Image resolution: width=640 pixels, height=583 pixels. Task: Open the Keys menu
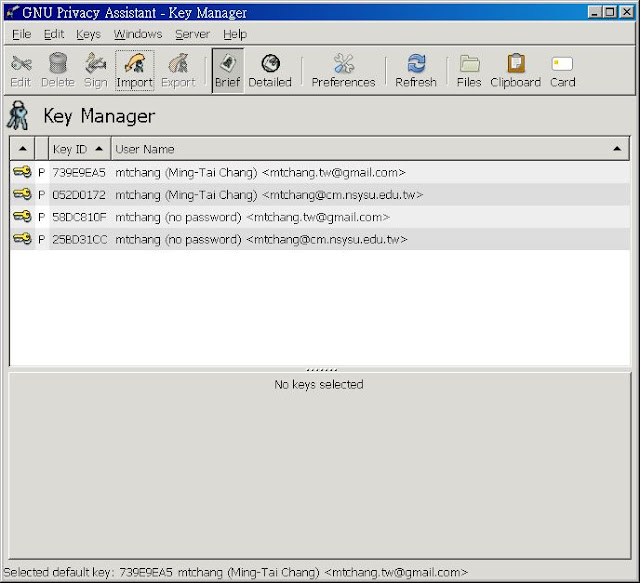pos(88,34)
